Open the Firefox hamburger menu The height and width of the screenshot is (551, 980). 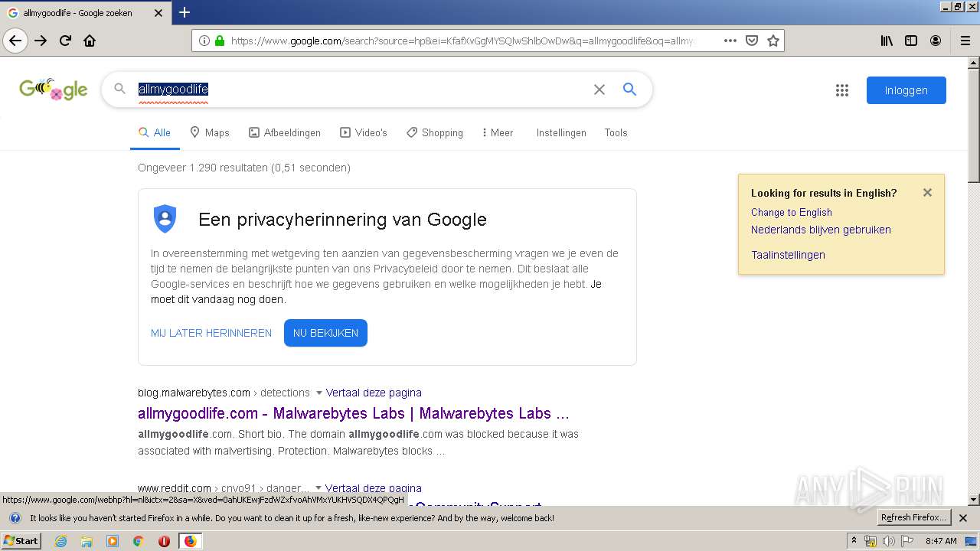click(x=965, y=41)
